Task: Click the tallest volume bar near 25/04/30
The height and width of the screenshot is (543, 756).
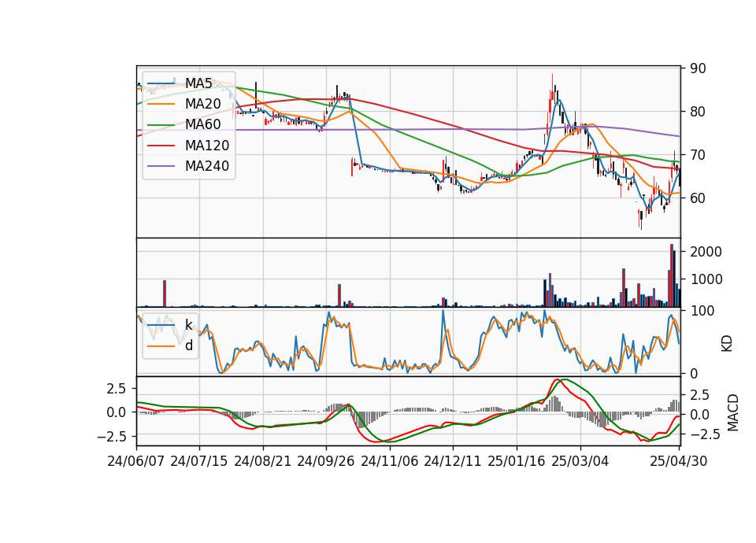Action: point(672,275)
